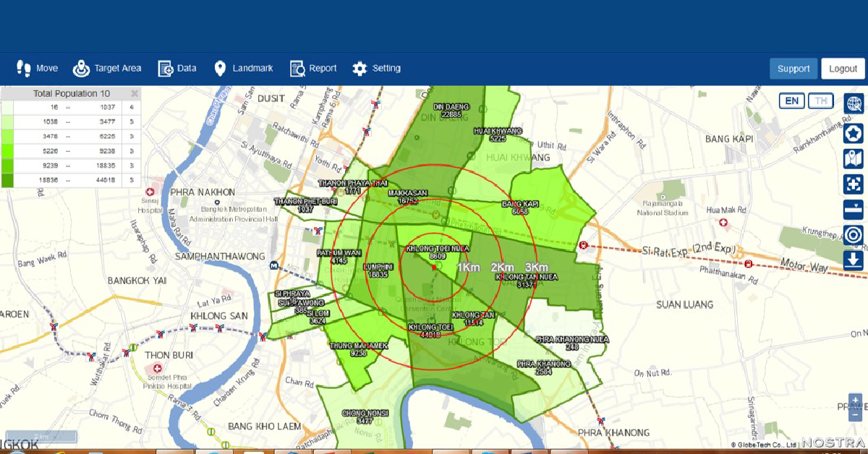Click the globe search icon
Image resolution: width=868 pixels, height=454 pixels.
pyautogui.click(x=854, y=103)
